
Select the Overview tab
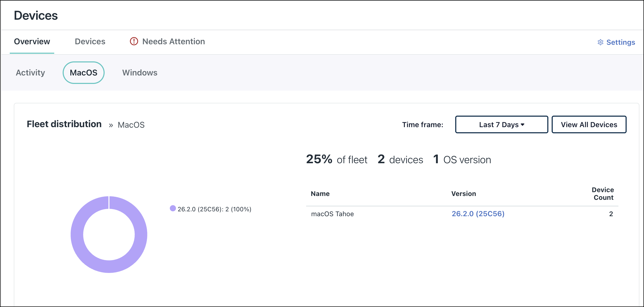(x=32, y=41)
